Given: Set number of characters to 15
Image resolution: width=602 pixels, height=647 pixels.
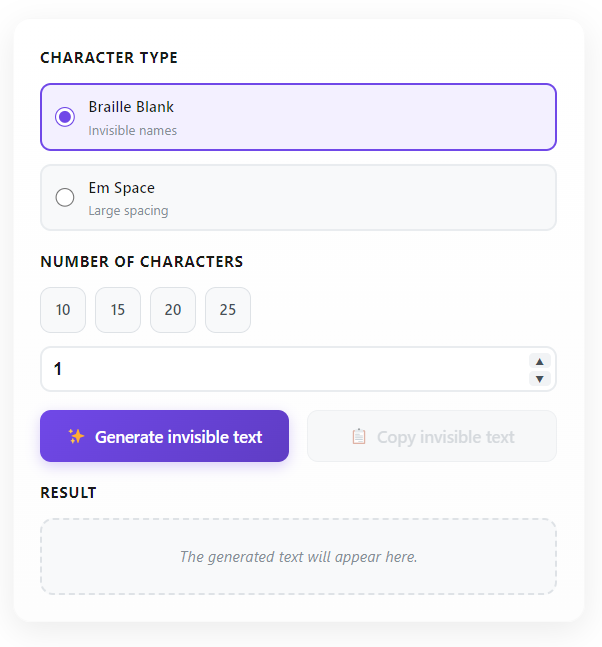Looking at the screenshot, I should [x=118, y=310].
